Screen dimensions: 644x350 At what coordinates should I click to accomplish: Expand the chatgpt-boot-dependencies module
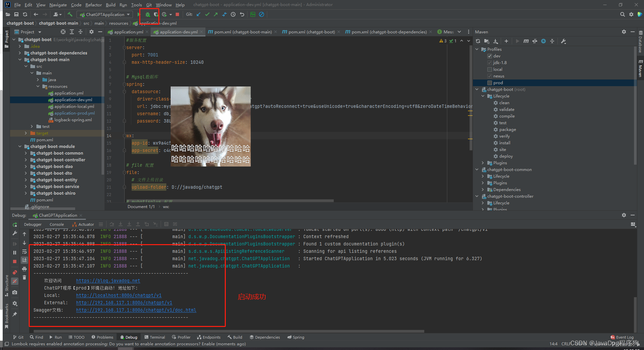[20, 53]
